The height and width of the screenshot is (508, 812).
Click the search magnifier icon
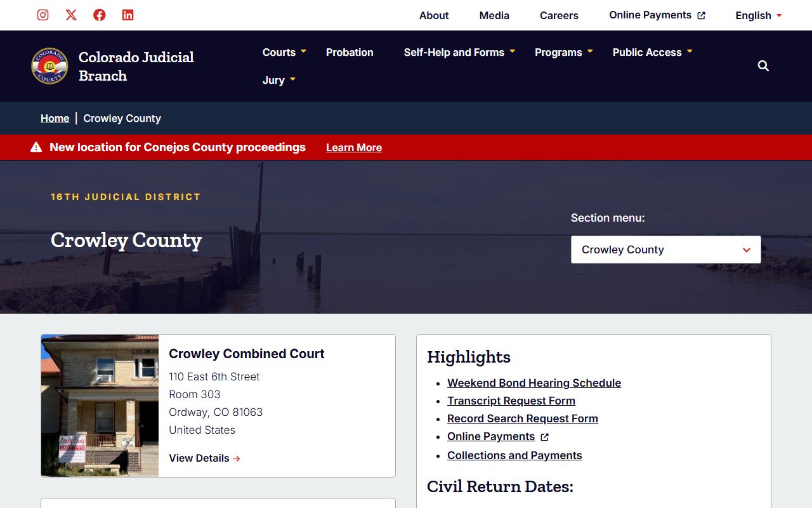click(763, 66)
